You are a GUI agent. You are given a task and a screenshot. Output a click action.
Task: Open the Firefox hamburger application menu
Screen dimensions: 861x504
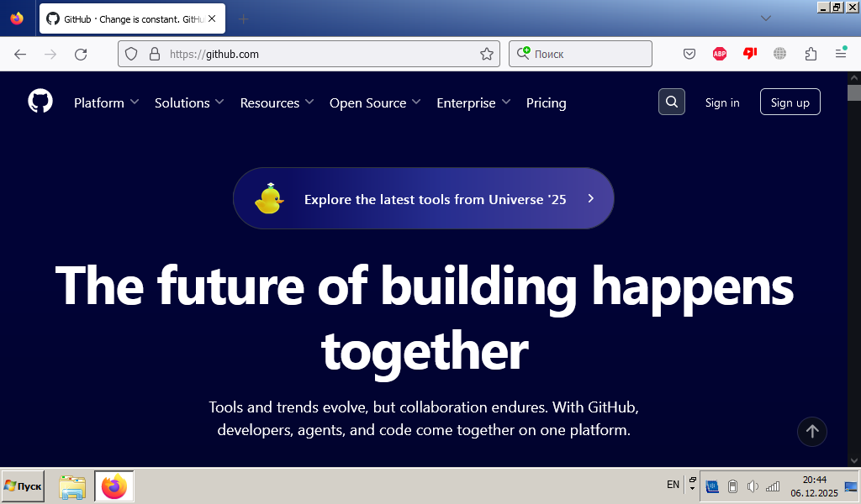point(841,54)
